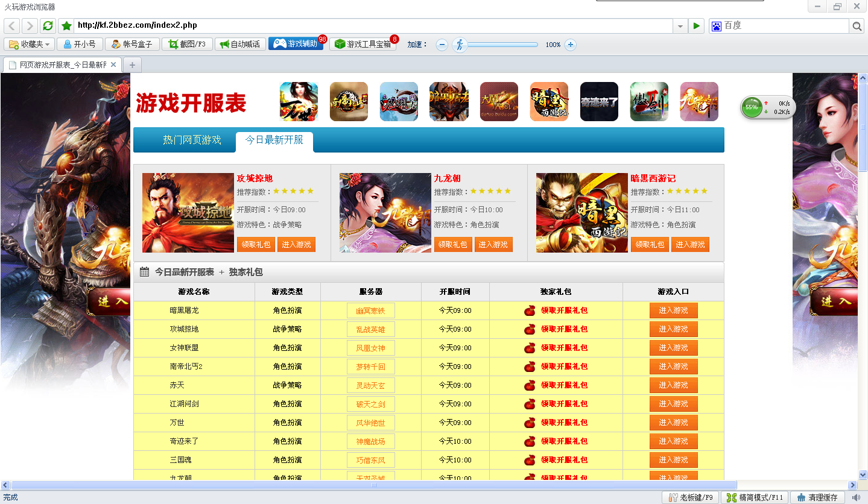868x504 pixels.
Task: Open the Baidu search engine selector
Action: pyautogui.click(x=717, y=26)
